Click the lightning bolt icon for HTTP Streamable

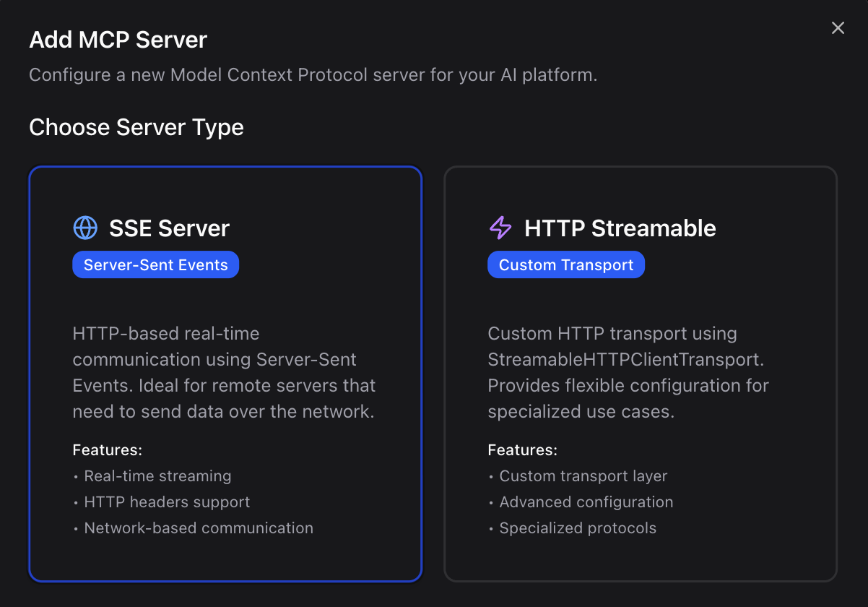[x=499, y=228]
